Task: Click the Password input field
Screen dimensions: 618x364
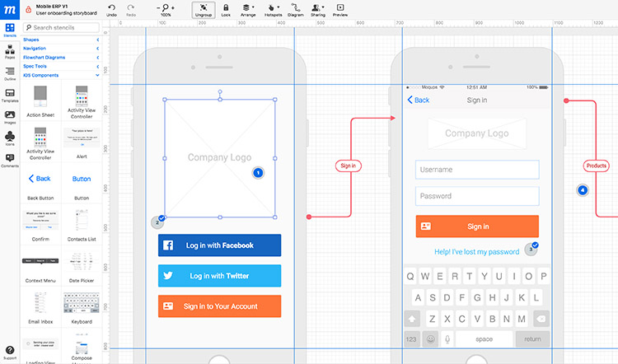Action: (x=477, y=196)
